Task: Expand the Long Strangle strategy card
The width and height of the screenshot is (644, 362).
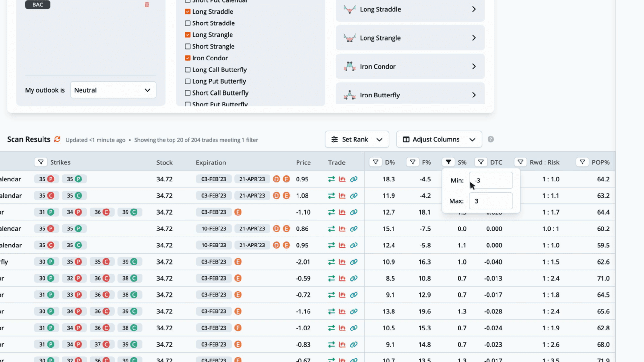Action: pos(410,38)
